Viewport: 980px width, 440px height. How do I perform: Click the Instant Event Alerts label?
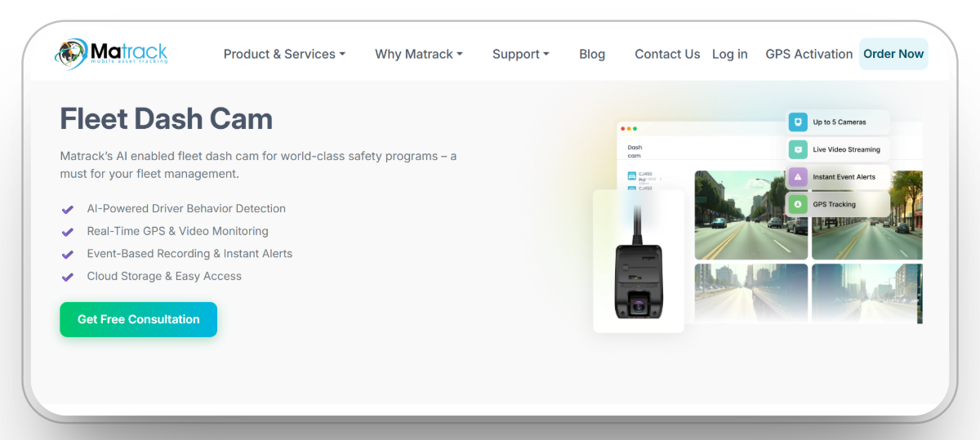[844, 177]
